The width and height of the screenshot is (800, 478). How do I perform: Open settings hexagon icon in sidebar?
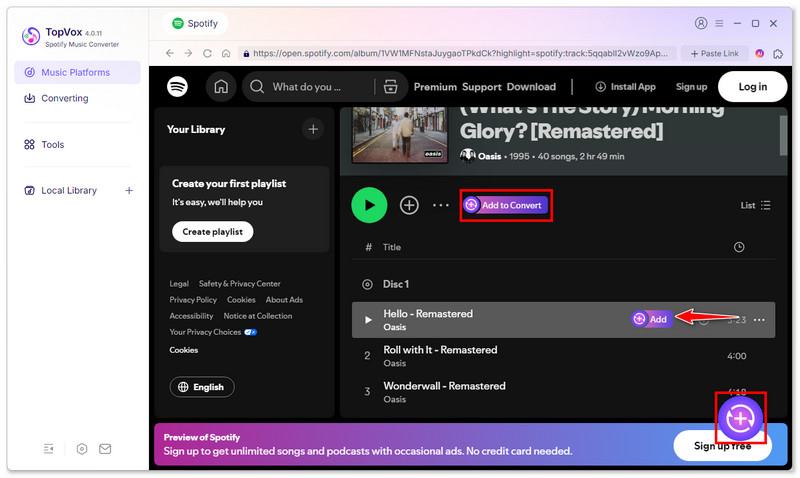pyautogui.click(x=82, y=449)
